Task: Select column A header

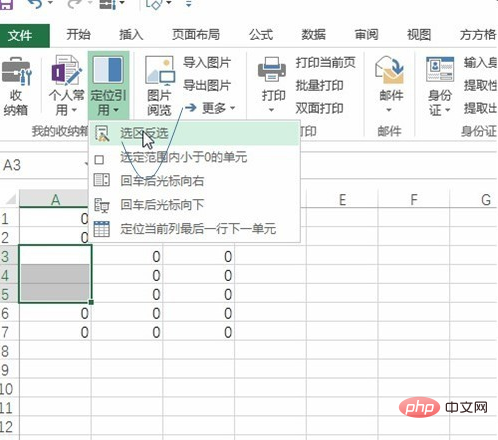Action: 55,200
